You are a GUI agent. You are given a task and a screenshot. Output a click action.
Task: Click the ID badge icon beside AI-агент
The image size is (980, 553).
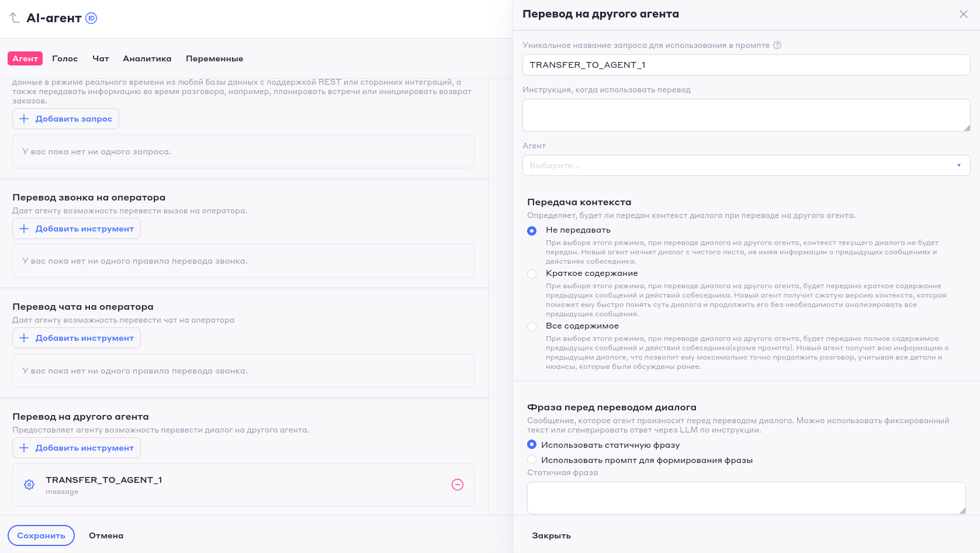click(91, 18)
